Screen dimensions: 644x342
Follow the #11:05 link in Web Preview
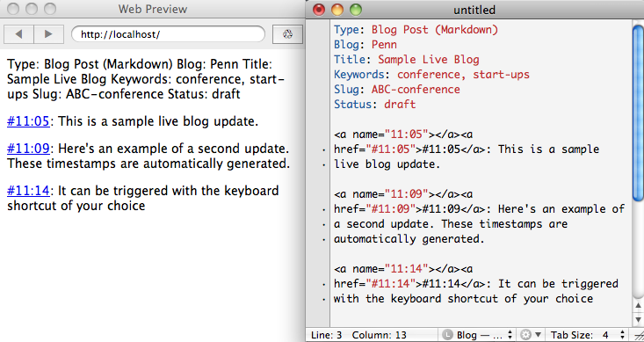(28, 121)
